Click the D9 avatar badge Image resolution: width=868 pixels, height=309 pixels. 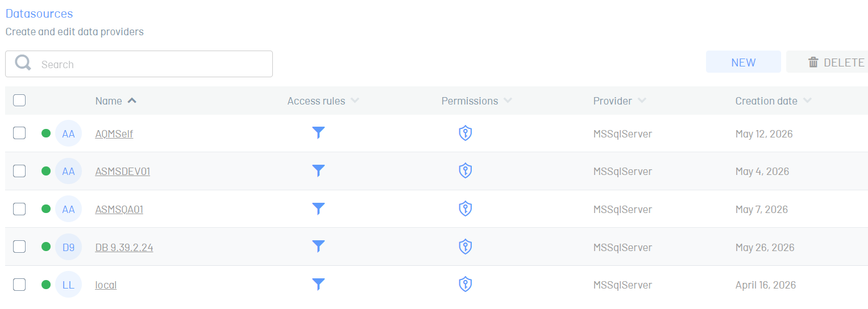point(68,247)
